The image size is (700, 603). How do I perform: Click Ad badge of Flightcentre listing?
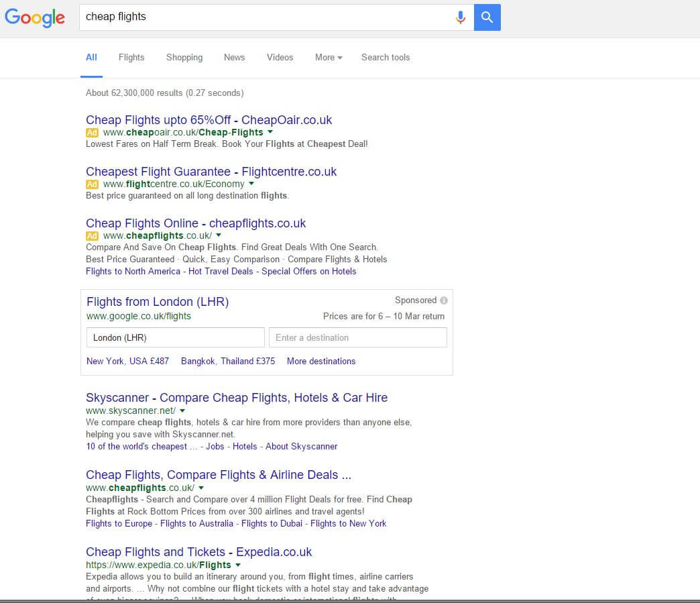(92, 184)
